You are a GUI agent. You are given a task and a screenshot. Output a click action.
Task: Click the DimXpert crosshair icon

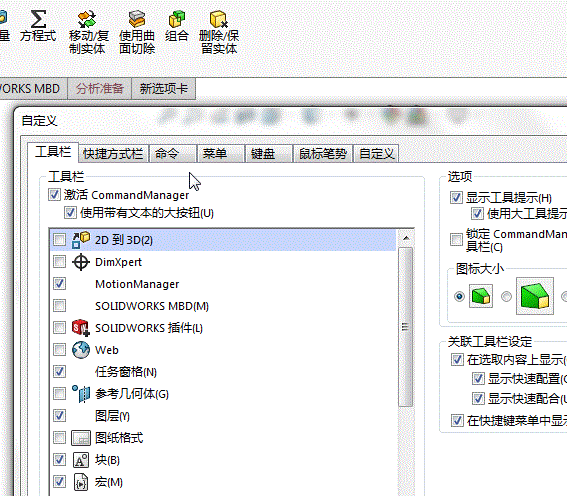click(81, 262)
